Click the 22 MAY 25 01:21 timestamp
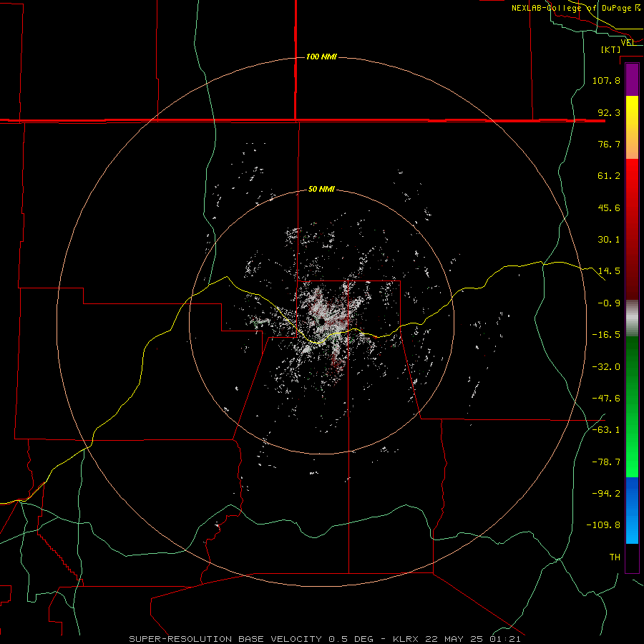This screenshot has height=644, width=644. coord(474,639)
